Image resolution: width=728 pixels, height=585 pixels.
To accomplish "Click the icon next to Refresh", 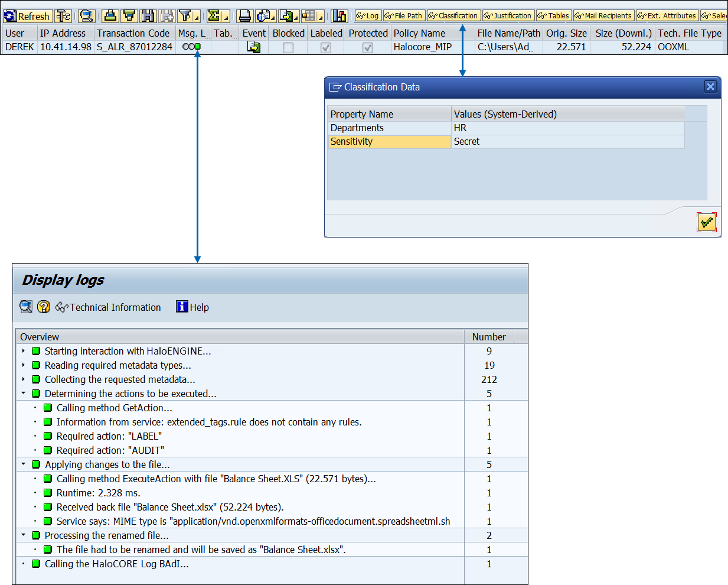I will pos(63,16).
